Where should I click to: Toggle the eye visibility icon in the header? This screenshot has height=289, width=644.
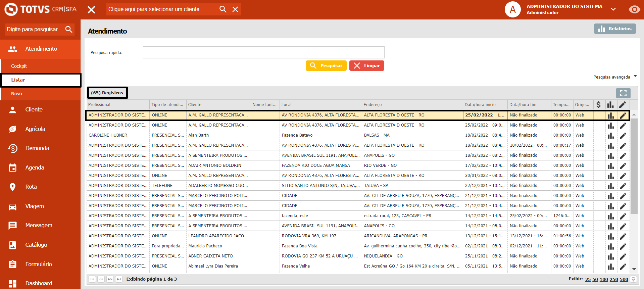pyautogui.click(x=634, y=9)
